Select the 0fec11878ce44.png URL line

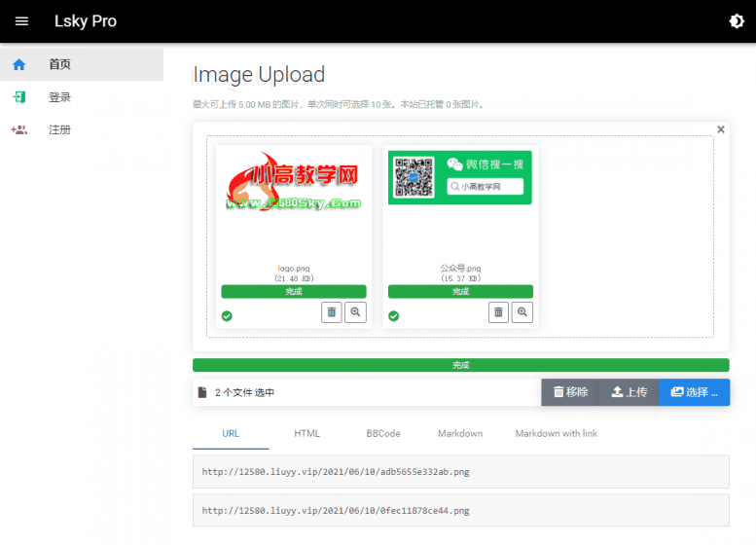461,510
